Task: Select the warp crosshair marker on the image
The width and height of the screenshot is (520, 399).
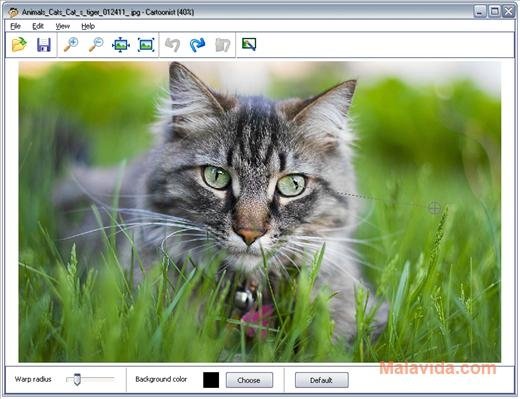Action: (x=434, y=208)
